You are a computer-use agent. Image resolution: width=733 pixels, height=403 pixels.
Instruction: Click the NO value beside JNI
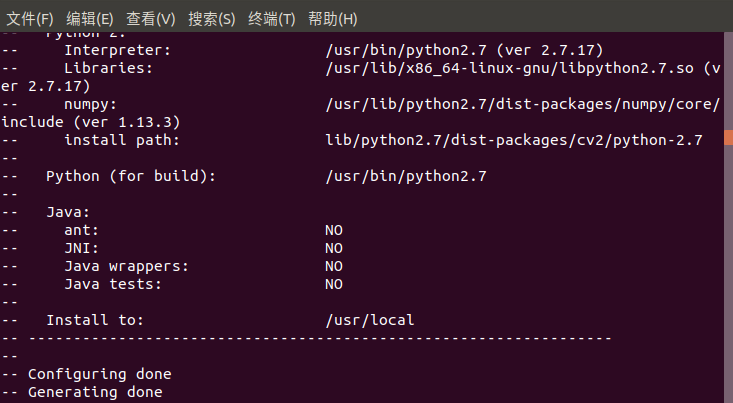(x=334, y=248)
